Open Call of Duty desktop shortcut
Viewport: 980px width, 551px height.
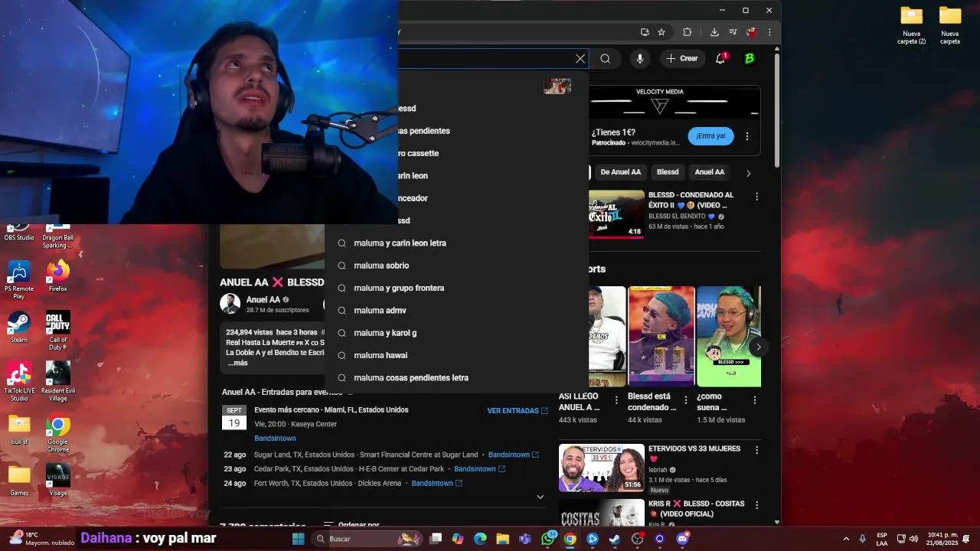58,331
